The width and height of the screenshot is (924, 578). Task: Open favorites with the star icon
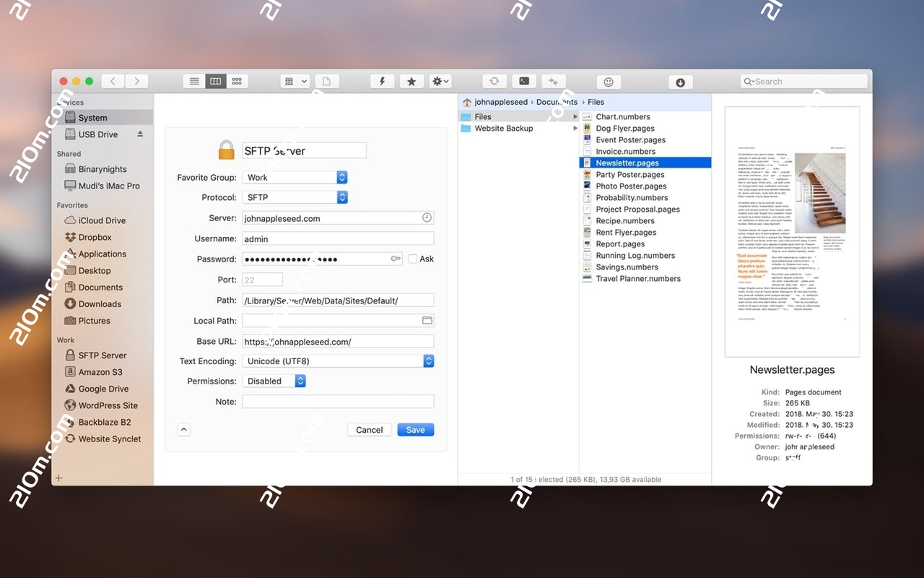pos(411,82)
